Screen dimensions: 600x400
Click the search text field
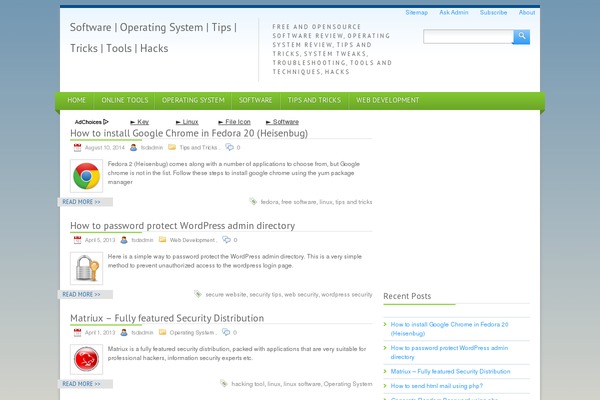tap(468, 37)
